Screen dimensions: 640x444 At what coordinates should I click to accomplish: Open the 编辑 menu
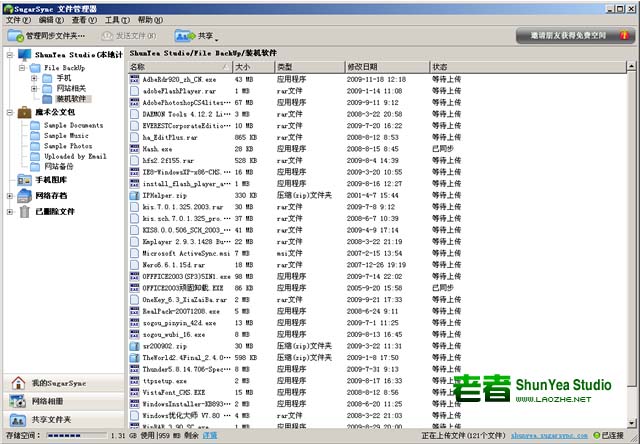tap(51, 20)
